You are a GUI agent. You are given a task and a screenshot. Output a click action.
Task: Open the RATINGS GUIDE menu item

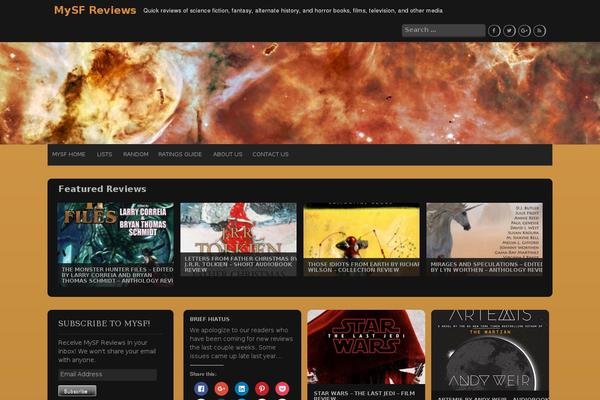pos(180,154)
